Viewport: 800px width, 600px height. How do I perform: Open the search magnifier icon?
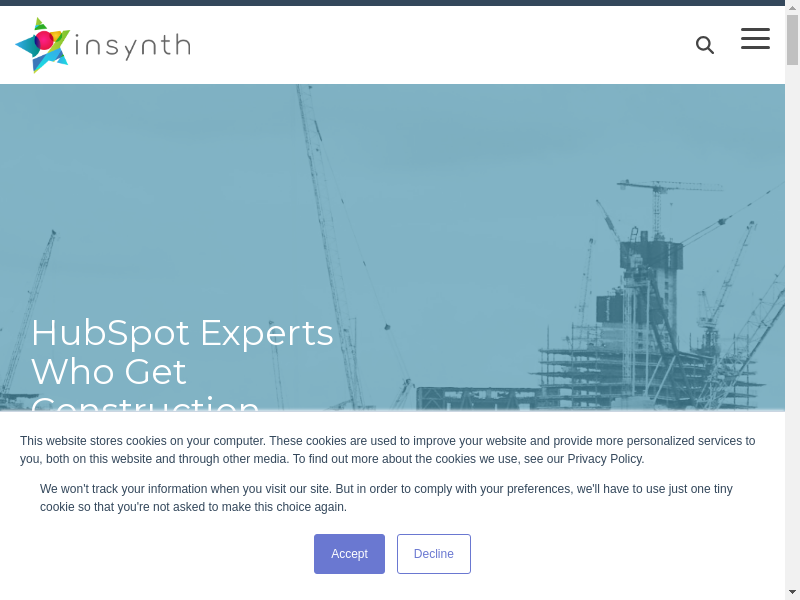[x=705, y=45]
